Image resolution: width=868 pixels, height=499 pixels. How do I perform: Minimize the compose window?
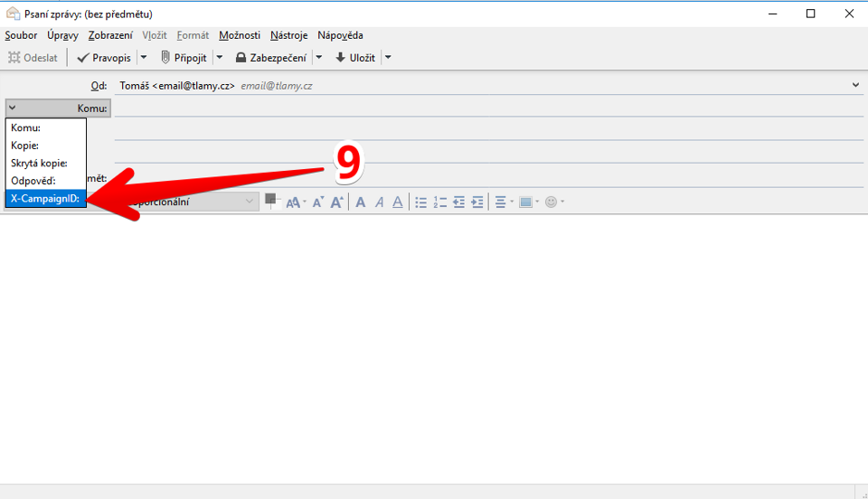(773, 14)
